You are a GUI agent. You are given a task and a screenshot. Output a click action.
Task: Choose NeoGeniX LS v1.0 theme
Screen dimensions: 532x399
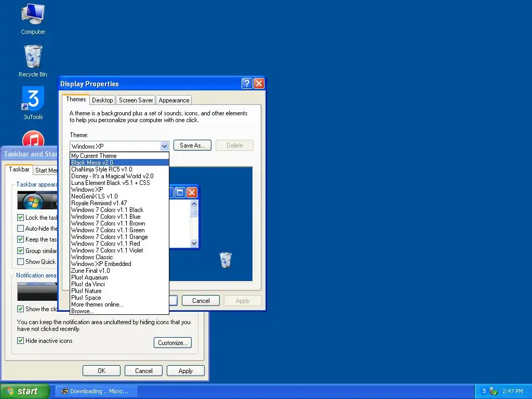pos(119,196)
